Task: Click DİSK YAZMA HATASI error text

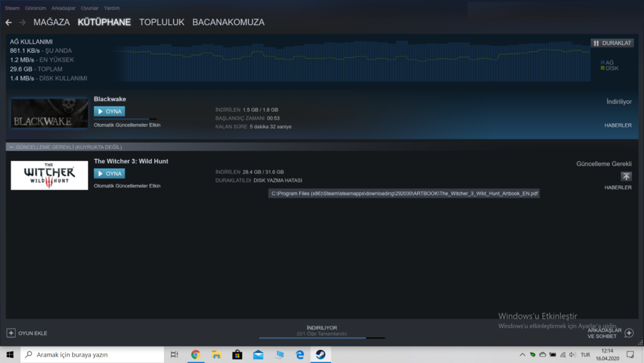Action: point(278,180)
